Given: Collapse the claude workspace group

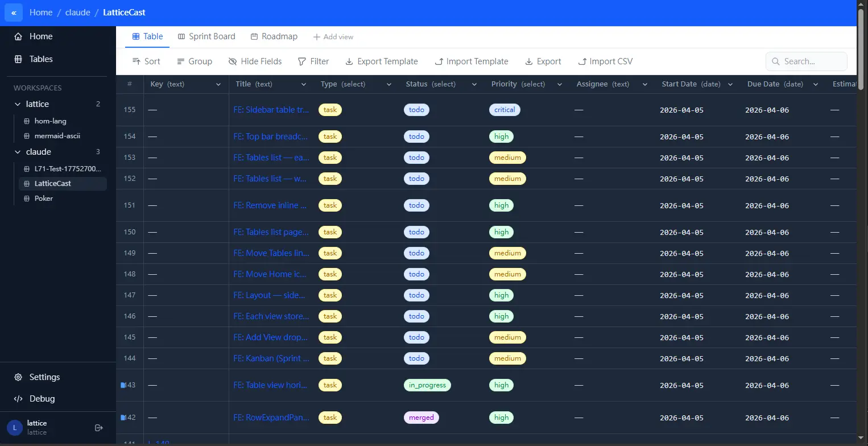Looking at the screenshot, I should [x=18, y=152].
